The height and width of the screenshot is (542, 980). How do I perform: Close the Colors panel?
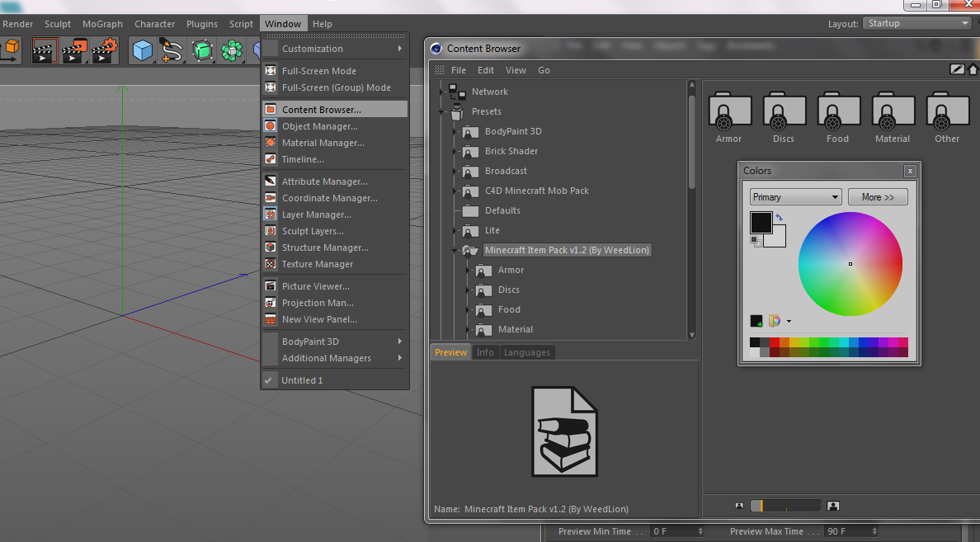pos(910,171)
